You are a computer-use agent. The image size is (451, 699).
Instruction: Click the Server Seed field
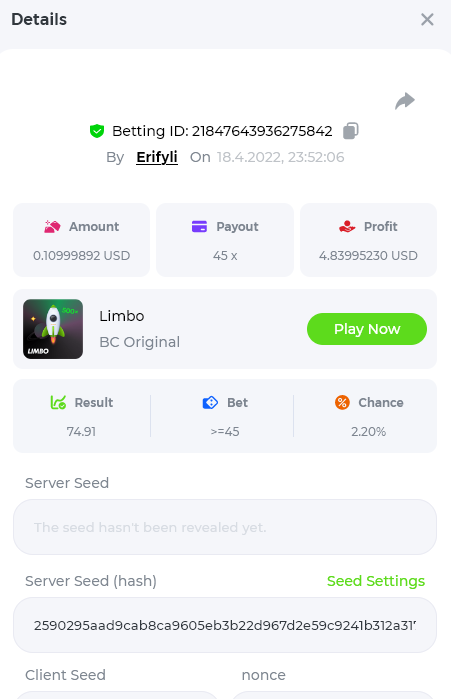point(225,527)
